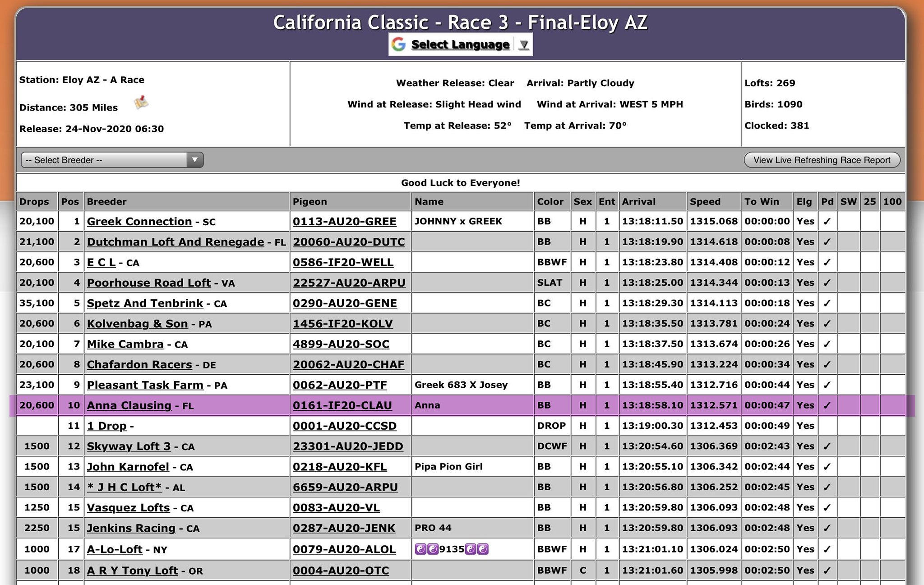This screenshot has height=585, width=924.
Task: Click the Drops column header
Action: tap(34, 201)
